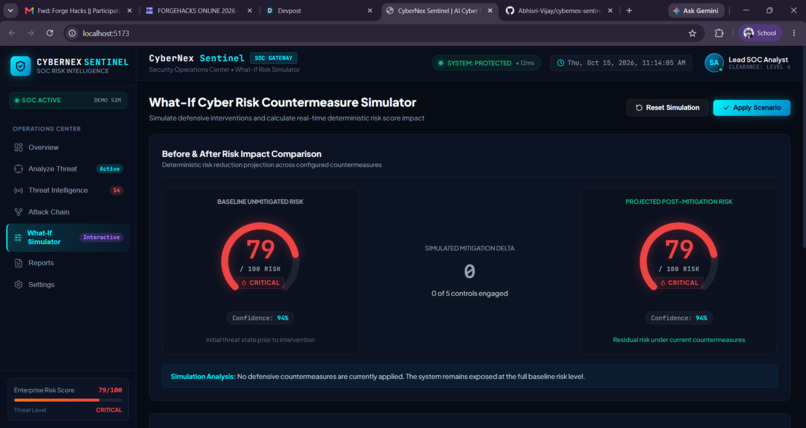Viewport: 806px width, 428px height.
Task: Click the Enterprise Risk Score progress bar
Action: [x=68, y=400]
